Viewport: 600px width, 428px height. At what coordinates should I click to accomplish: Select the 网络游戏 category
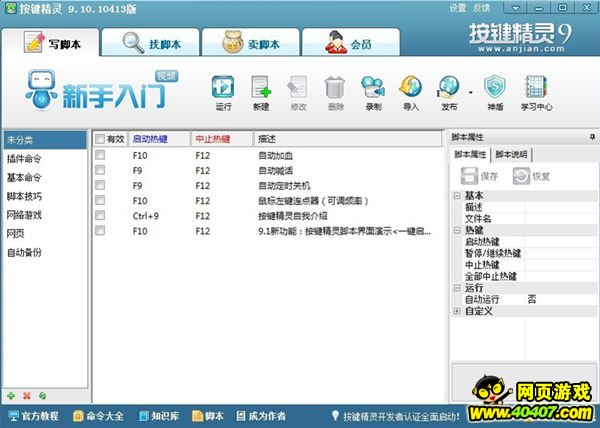[x=45, y=215]
